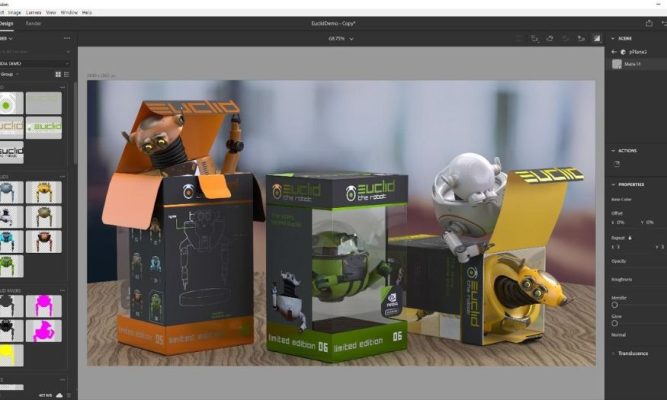Click the action icon under Actions
The width and height of the screenshot is (667, 400).
(x=617, y=164)
